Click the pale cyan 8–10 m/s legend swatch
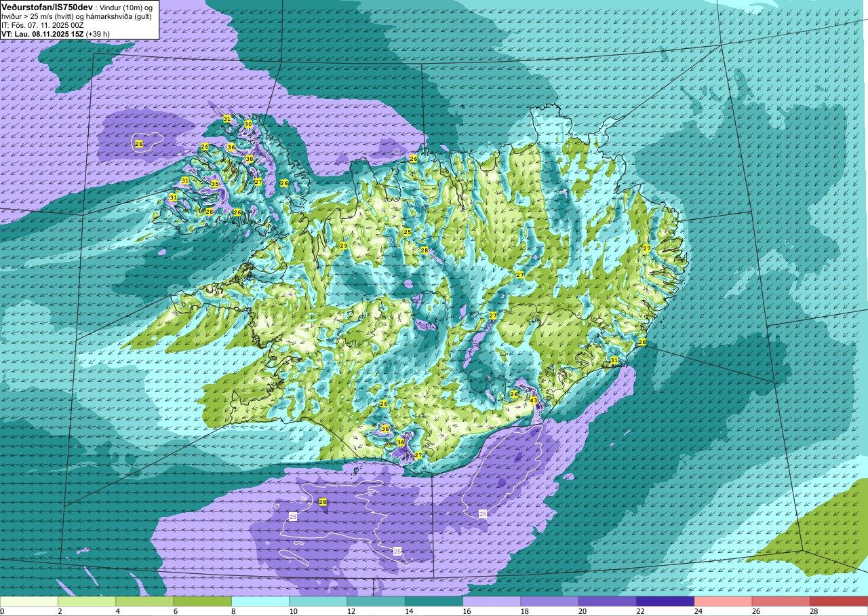This screenshot has width=868, height=616. (x=260, y=601)
